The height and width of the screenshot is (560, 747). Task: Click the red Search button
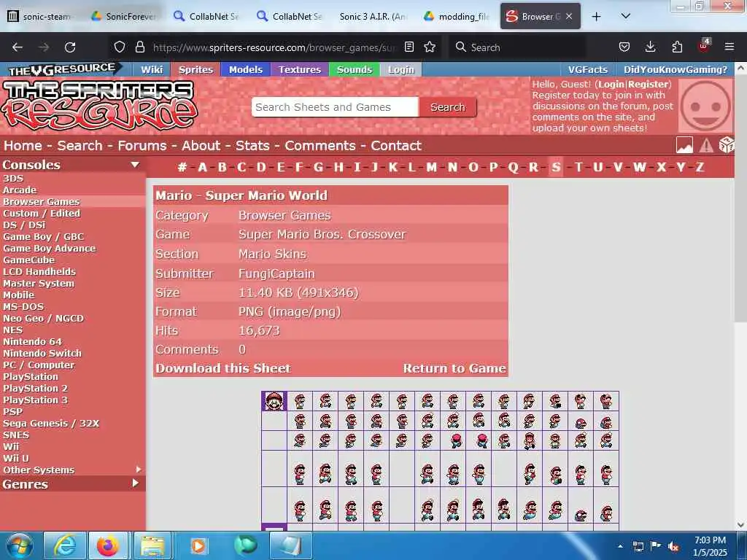(447, 107)
